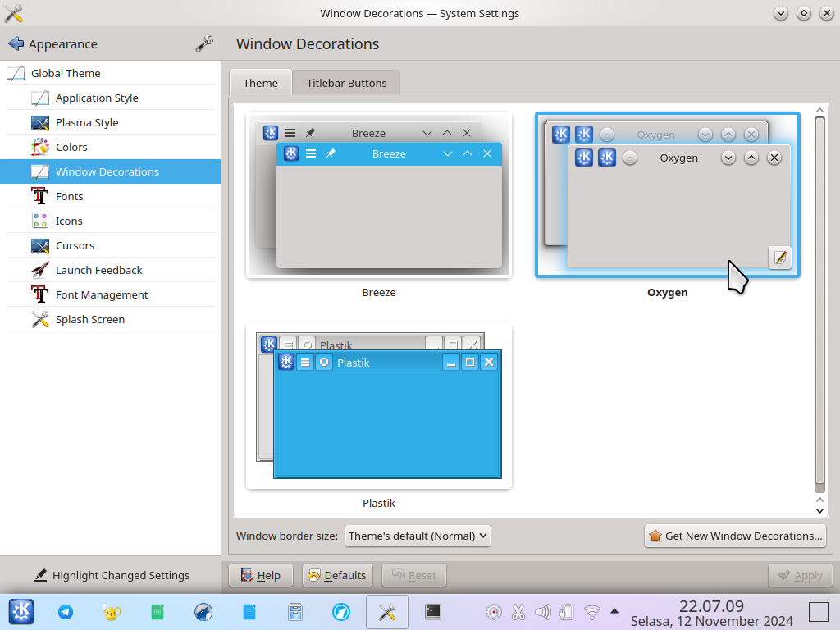Open the file archive manager taskbar icon
The image size is (840, 630).
tap(295, 612)
